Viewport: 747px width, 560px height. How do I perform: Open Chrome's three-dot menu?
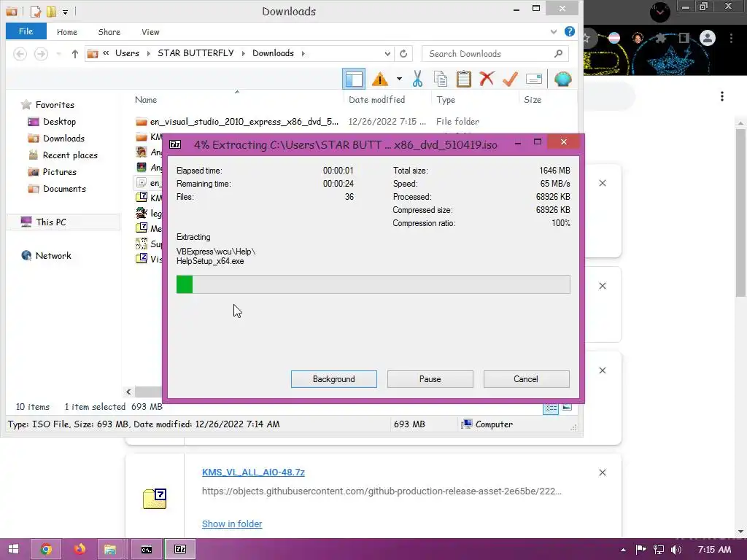coord(731,38)
